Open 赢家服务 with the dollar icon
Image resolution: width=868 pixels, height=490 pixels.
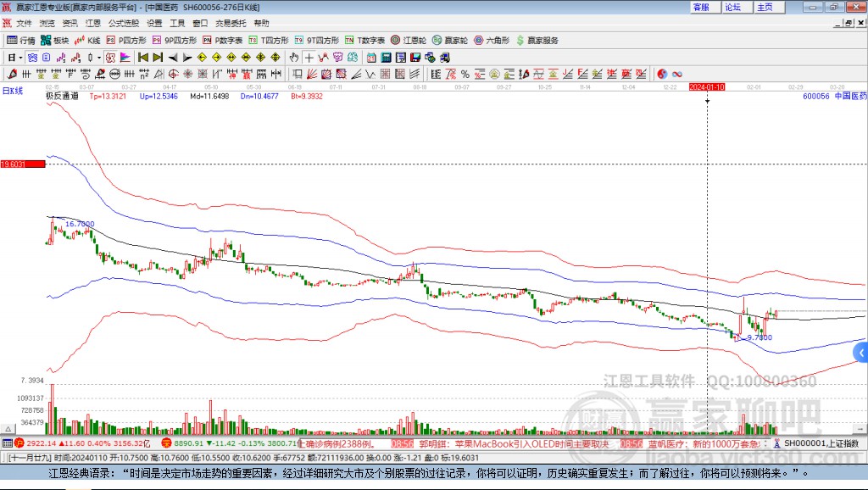click(537, 41)
